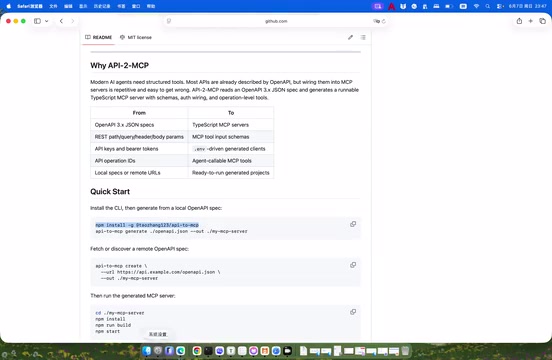552x360 pixels.
Task: Open the 文件 menu
Action: click(x=53, y=6)
